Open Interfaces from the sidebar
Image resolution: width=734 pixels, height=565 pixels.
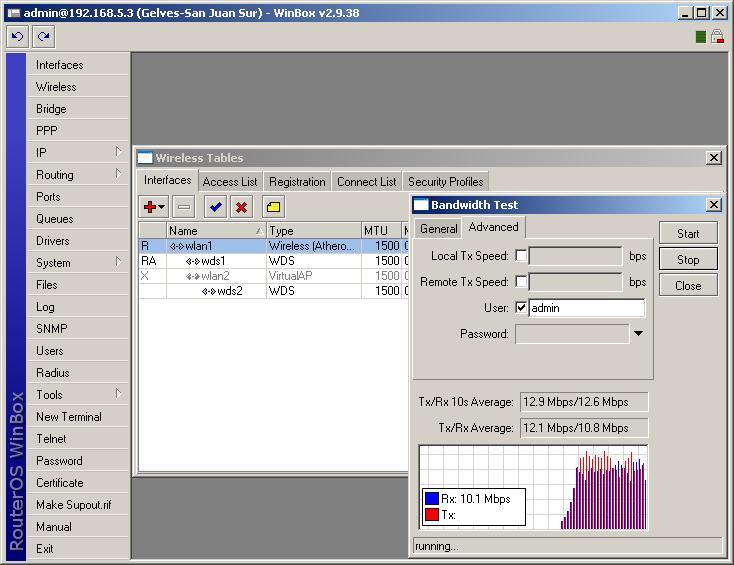tap(78, 65)
